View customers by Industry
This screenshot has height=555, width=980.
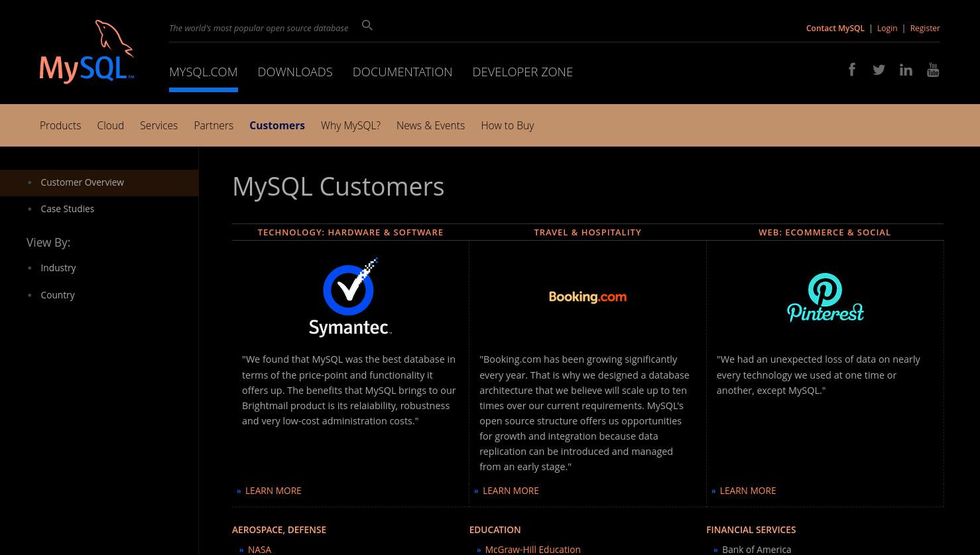(x=58, y=268)
